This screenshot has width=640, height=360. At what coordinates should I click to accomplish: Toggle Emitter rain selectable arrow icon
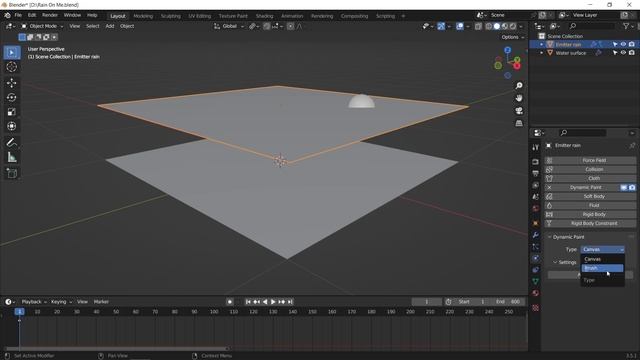(615, 44)
